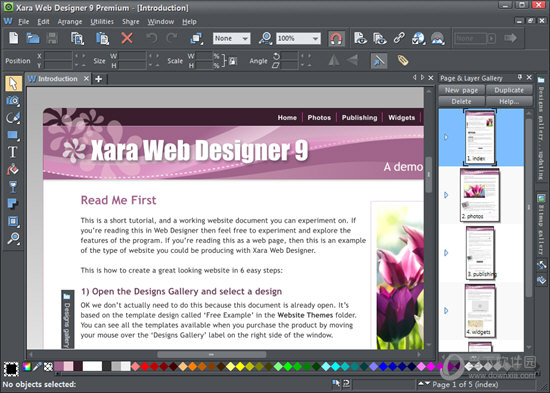Click the Link chain icon

click(399, 38)
